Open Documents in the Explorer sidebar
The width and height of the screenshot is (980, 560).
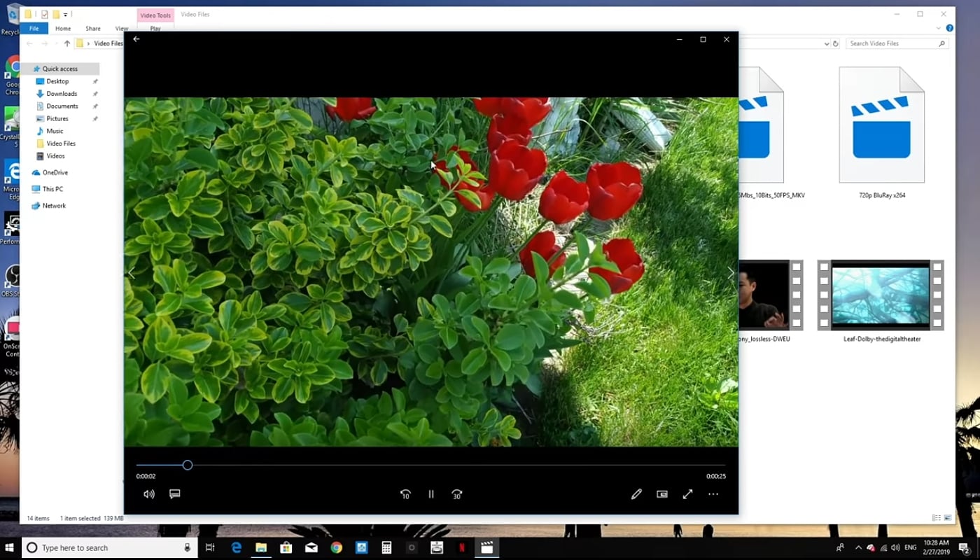pos(62,106)
